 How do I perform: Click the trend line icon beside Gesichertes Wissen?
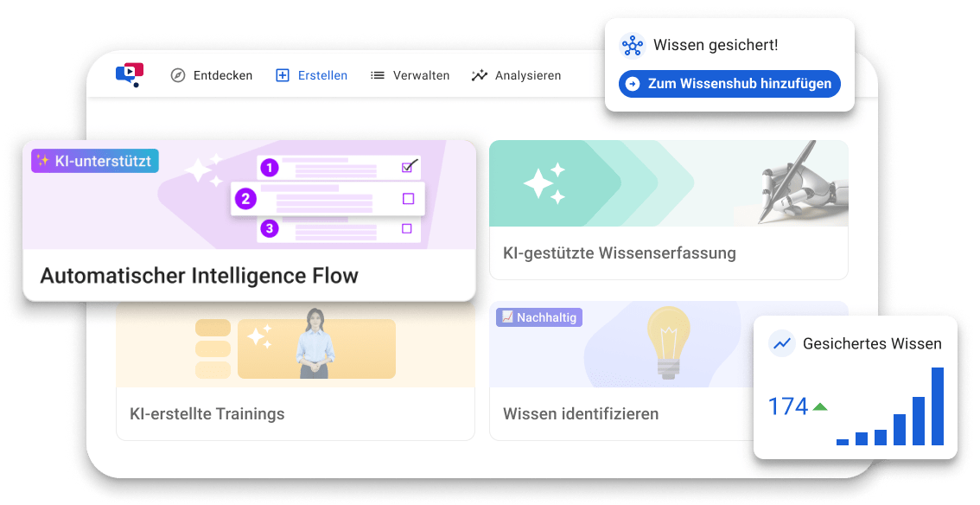(781, 344)
